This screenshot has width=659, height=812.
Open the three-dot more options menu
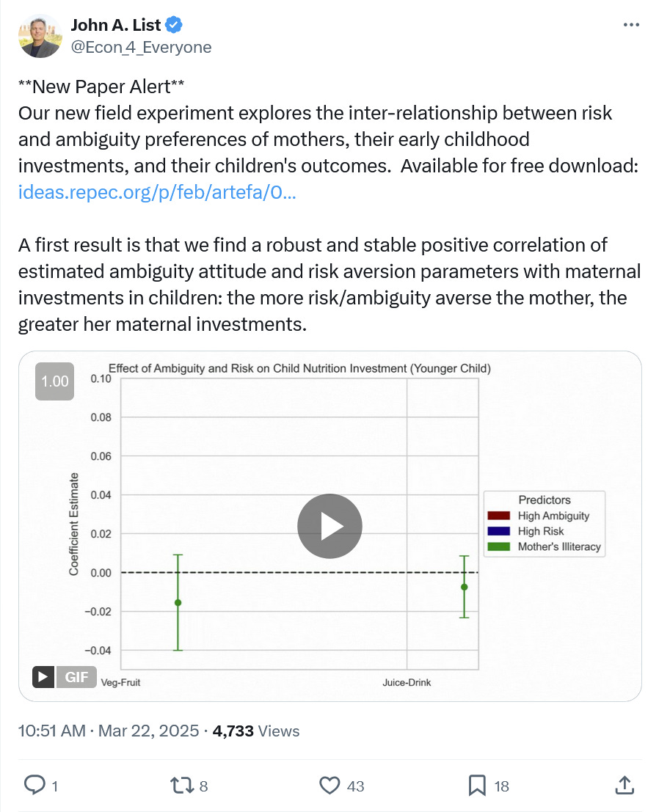631,25
